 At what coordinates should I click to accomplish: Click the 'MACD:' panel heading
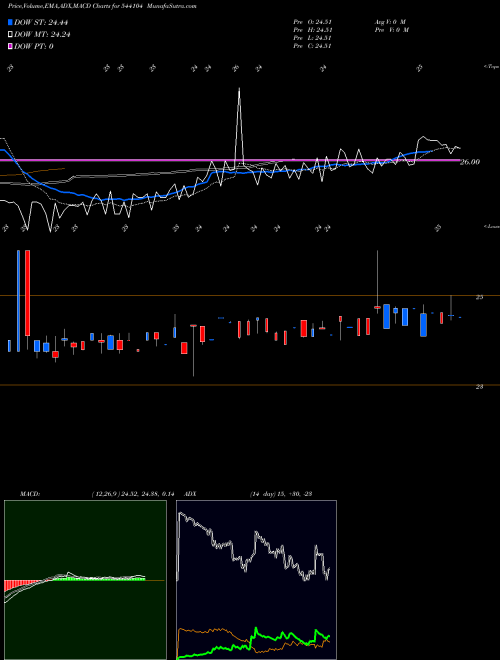pos(30,494)
